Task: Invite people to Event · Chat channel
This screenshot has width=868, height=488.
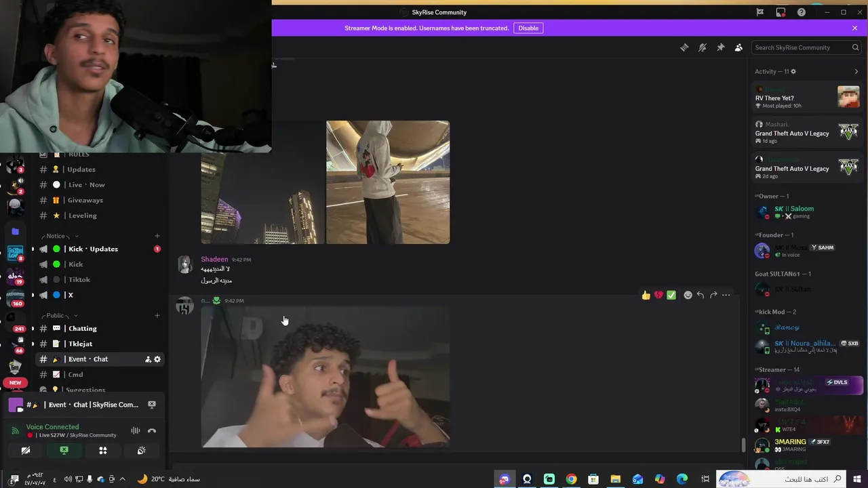Action: click(148, 359)
